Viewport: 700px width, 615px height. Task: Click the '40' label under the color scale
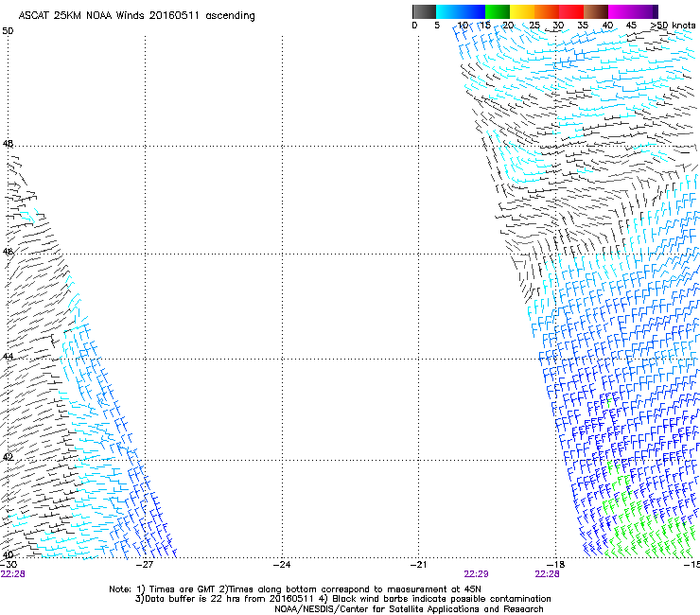(x=607, y=26)
